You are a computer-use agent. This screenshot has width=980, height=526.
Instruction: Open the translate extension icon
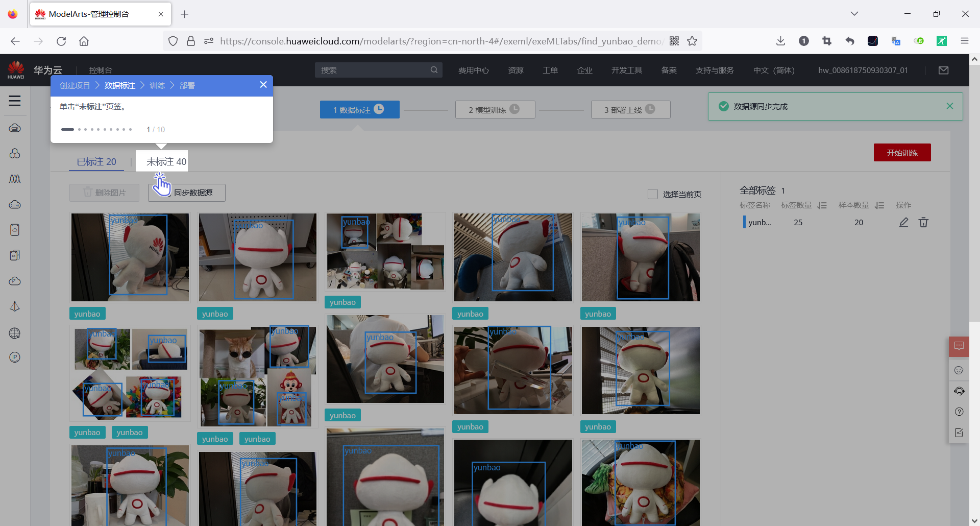(896, 41)
